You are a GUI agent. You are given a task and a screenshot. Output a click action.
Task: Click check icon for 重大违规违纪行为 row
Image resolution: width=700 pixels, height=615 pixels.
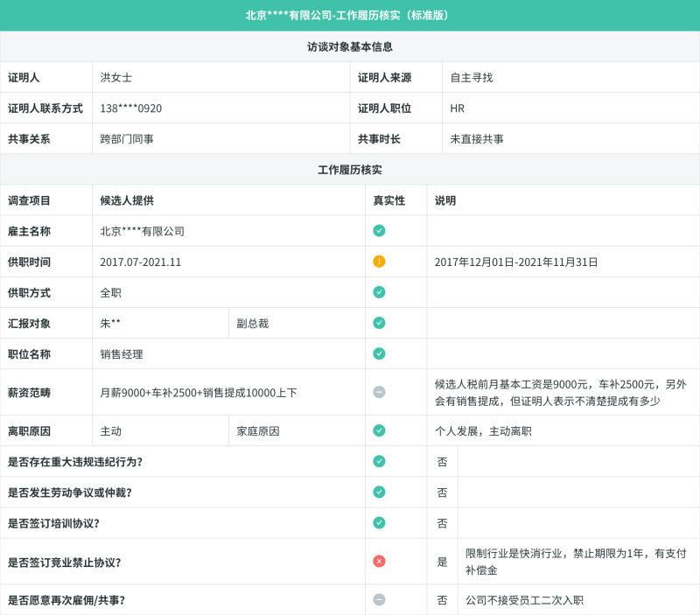coord(379,462)
